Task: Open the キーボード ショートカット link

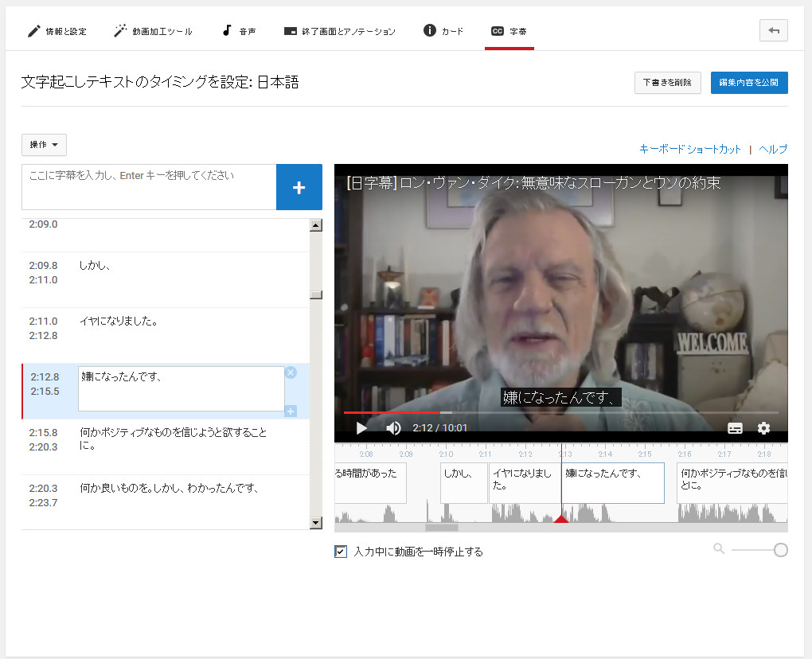Action: tap(689, 149)
